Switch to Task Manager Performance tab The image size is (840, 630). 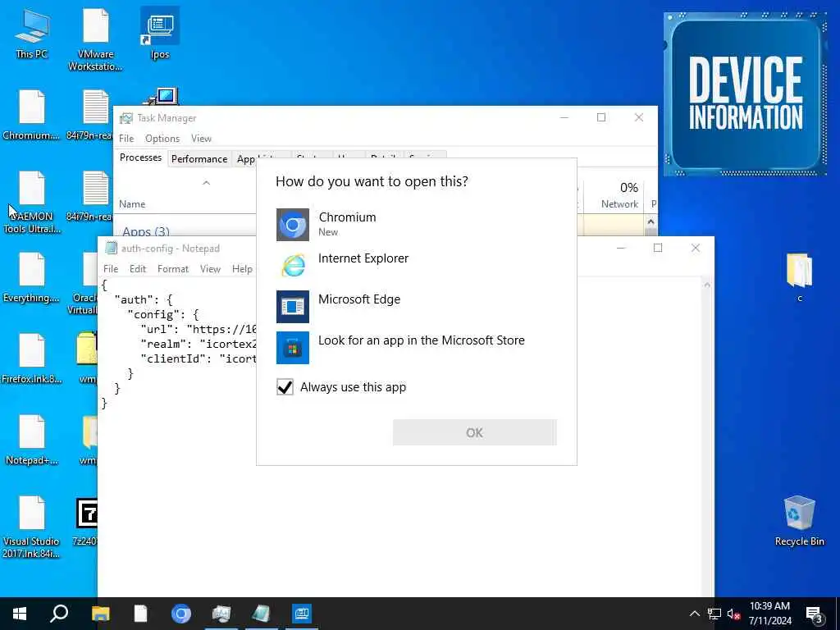pos(199,158)
